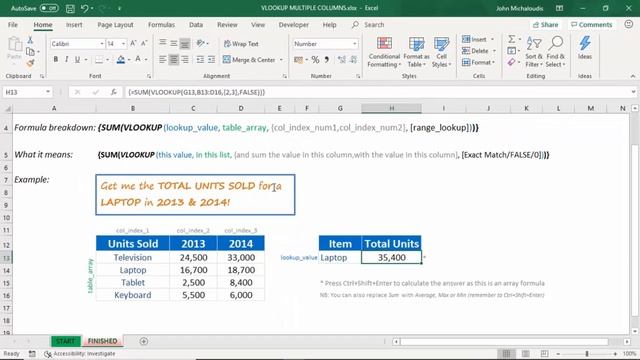
Task: Click the Decrease Indent icon
Action: [200, 60]
